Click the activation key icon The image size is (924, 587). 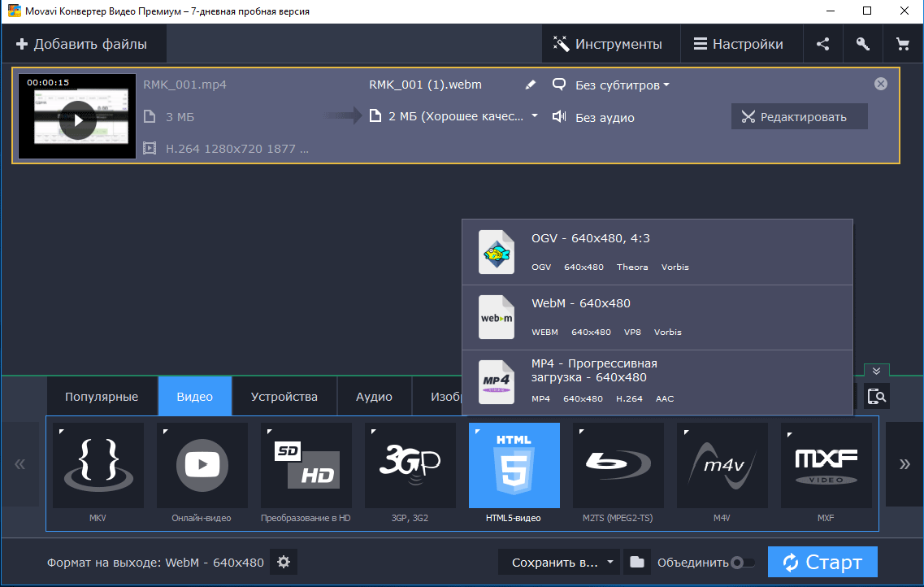(863, 44)
